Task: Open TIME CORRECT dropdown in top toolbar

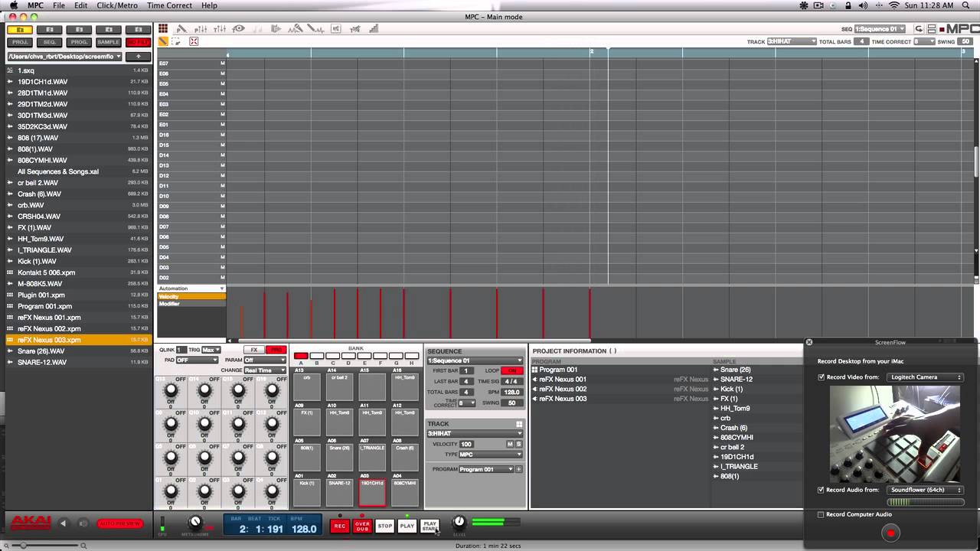Action: (924, 41)
